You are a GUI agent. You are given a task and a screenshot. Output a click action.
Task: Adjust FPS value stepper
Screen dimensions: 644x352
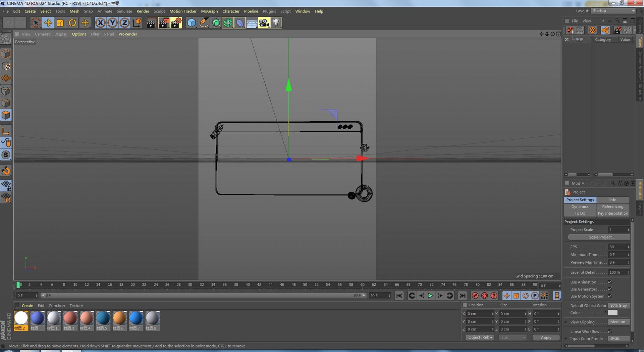click(628, 247)
